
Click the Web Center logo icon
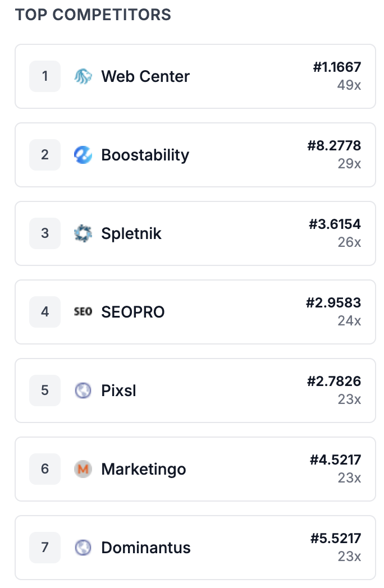(x=83, y=76)
